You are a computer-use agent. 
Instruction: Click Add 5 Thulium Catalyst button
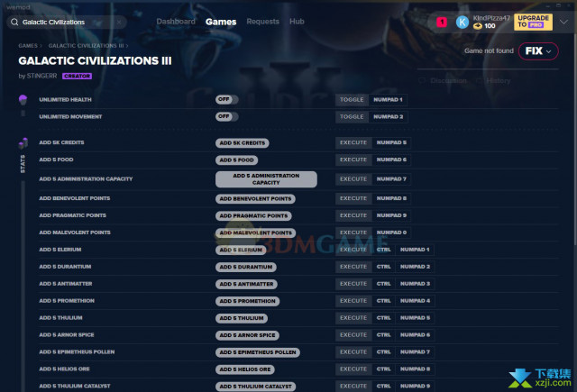tap(255, 387)
